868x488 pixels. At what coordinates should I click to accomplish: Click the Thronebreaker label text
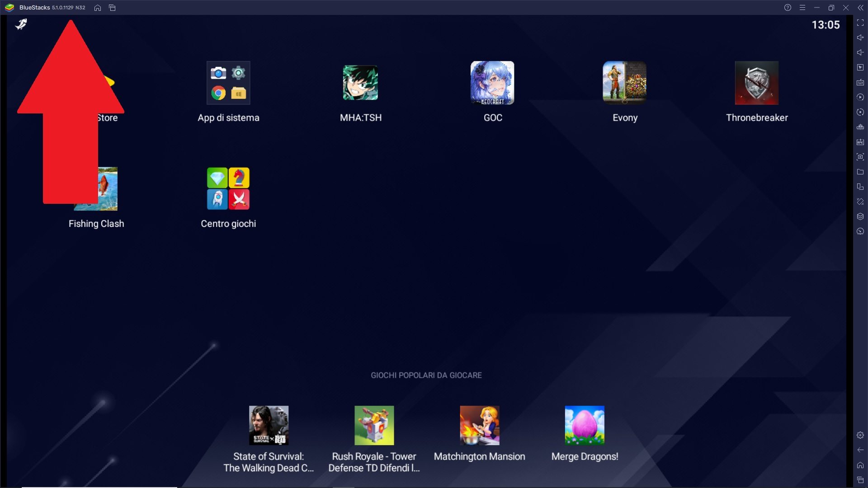click(x=757, y=117)
